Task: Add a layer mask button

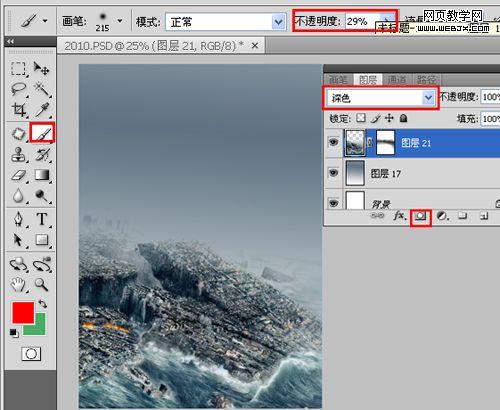Action: tap(420, 216)
